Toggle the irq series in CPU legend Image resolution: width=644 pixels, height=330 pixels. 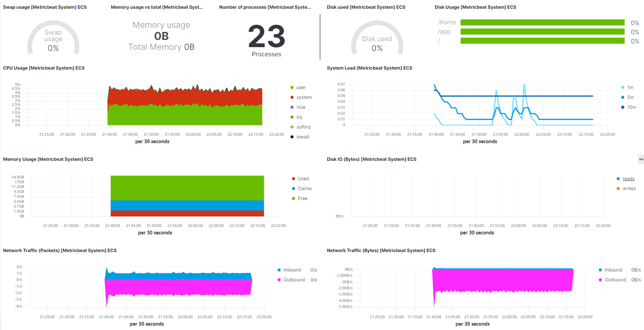pyautogui.click(x=296, y=117)
